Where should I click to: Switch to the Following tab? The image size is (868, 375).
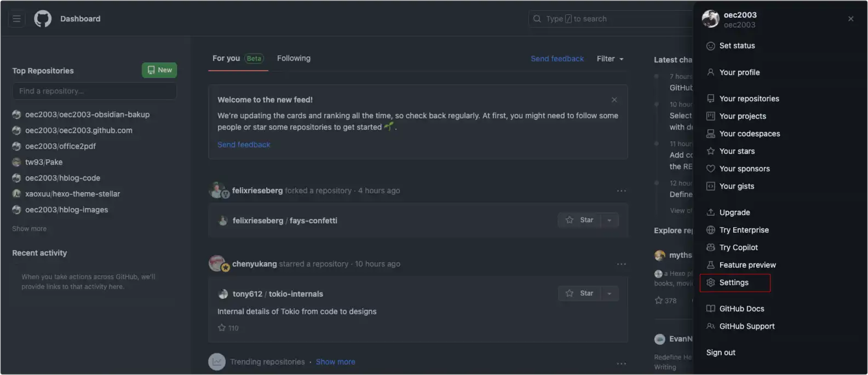tap(294, 58)
